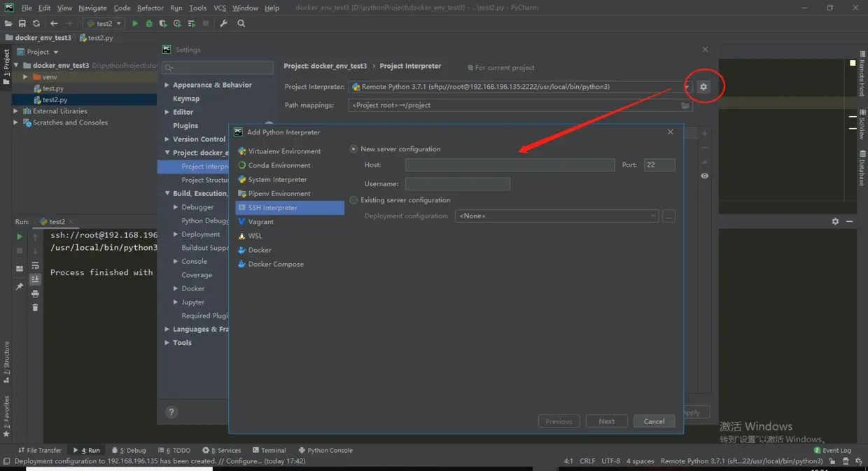
Task: Click the Debug bug icon in main toolbar
Action: tap(149, 23)
